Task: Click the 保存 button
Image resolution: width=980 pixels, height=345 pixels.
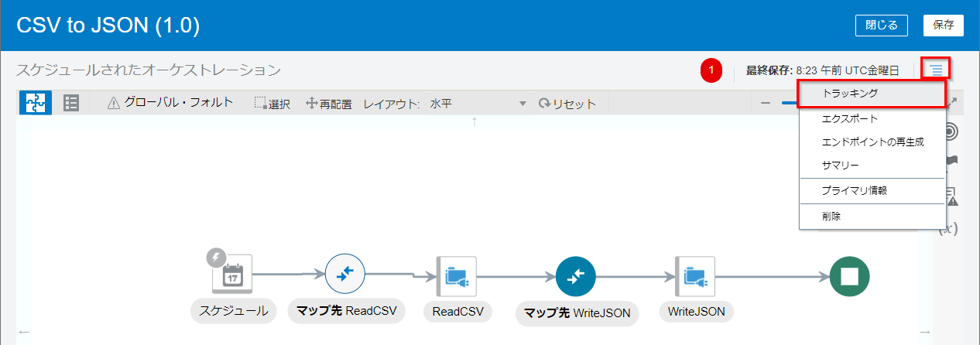Action: point(943,25)
